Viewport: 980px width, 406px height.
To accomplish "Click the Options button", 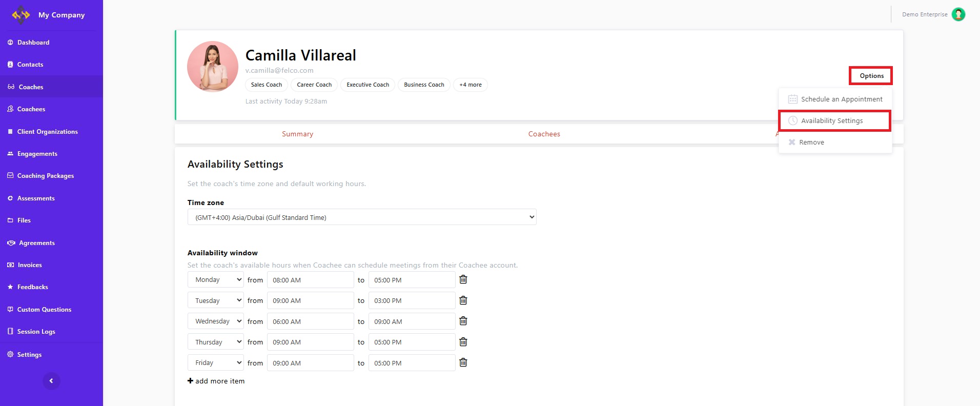I will (871, 76).
